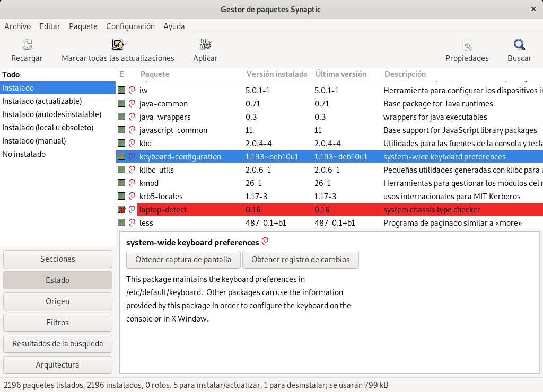Click the status checkbox for less package
Image resolution: width=543 pixels, height=392 pixels.
click(x=122, y=222)
